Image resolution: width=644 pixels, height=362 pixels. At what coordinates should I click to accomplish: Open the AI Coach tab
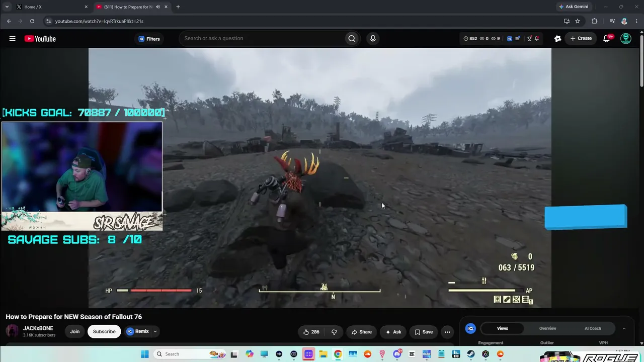pyautogui.click(x=593, y=328)
